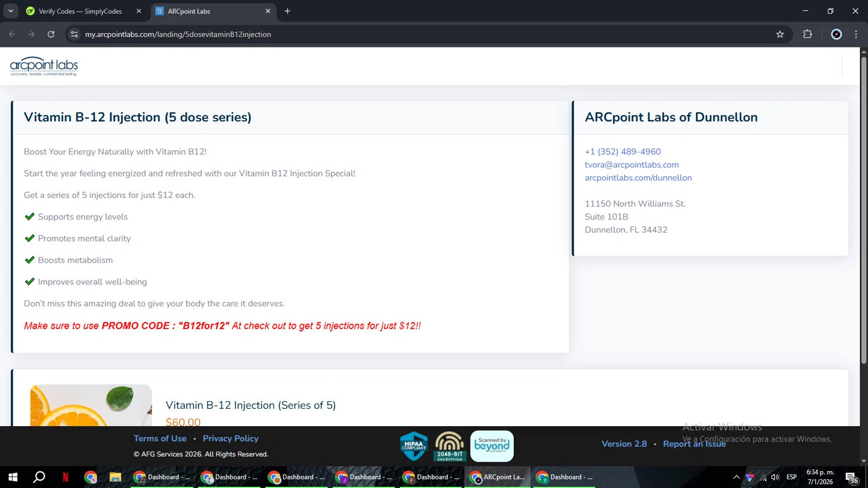Click the Vitamin B-12 Injection (5 dose series) heading

click(x=138, y=117)
